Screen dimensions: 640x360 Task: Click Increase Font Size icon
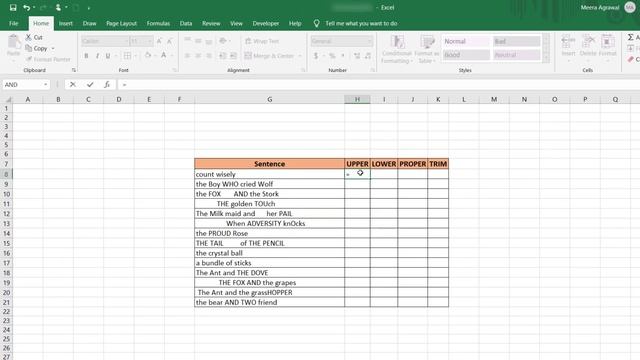tap(159, 41)
